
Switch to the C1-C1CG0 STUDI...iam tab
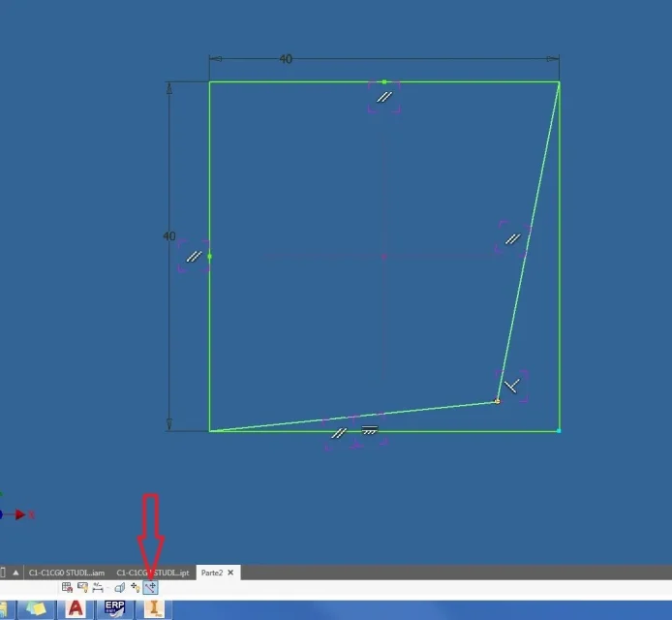(67, 573)
